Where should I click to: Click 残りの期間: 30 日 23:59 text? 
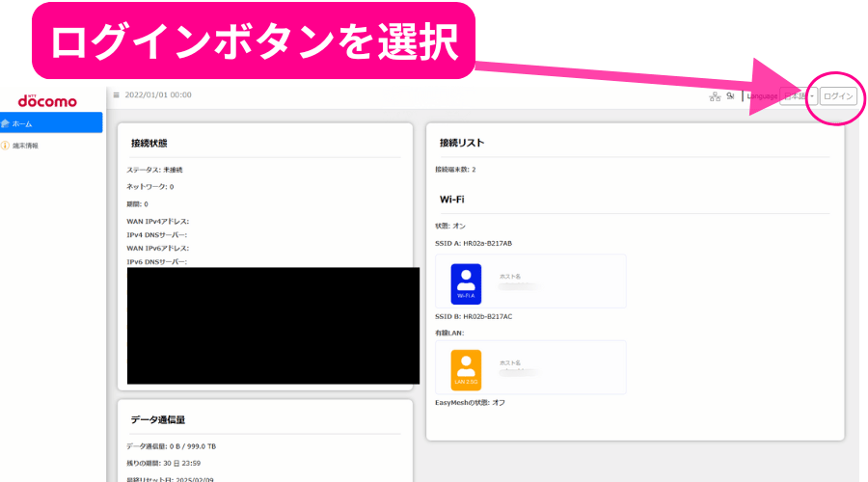pyautogui.click(x=163, y=464)
